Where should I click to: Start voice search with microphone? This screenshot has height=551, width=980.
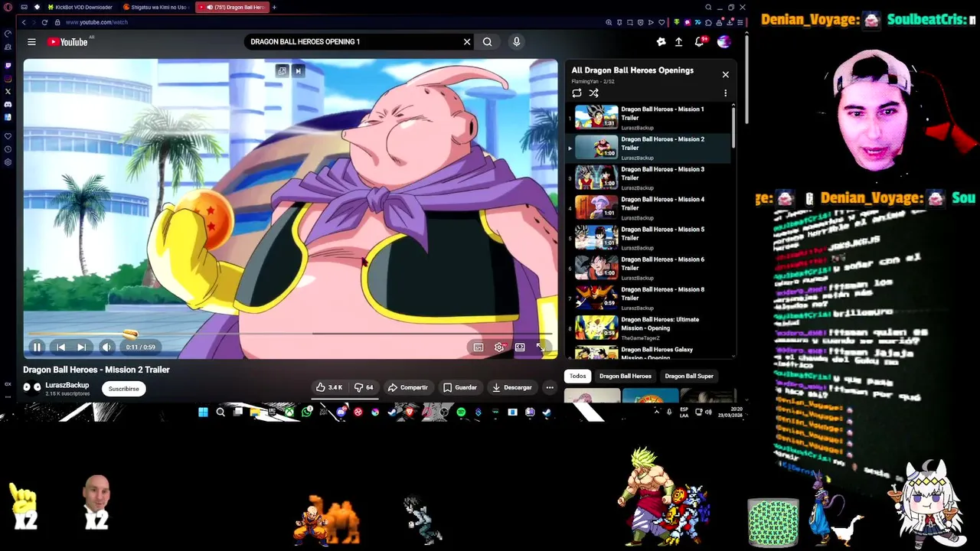click(x=516, y=42)
